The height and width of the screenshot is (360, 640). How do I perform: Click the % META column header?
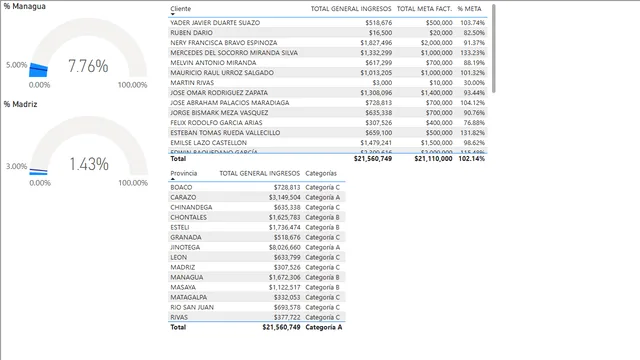coord(469,9)
